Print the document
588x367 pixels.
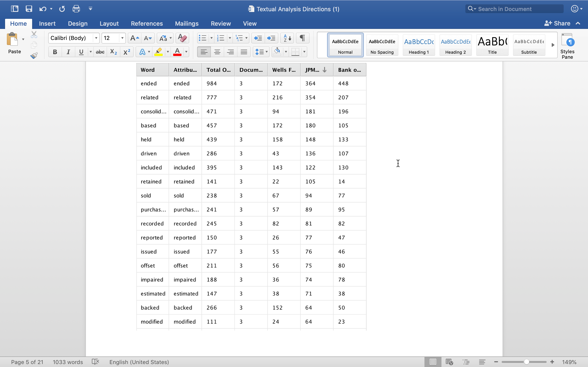(x=76, y=8)
